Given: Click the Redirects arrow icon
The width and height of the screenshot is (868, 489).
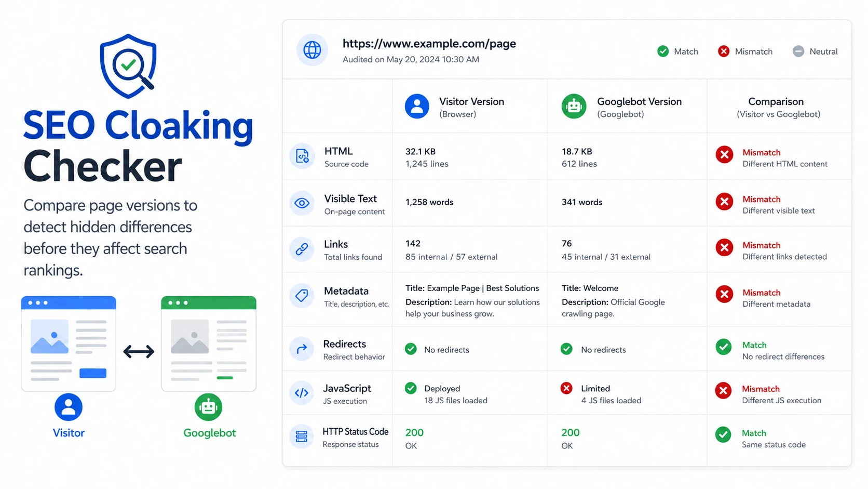Looking at the screenshot, I should [x=302, y=349].
